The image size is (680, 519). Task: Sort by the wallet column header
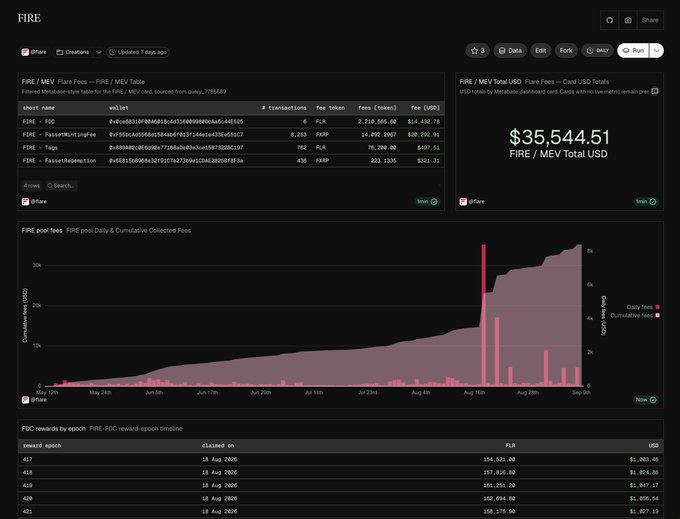[x=118, y=108]
